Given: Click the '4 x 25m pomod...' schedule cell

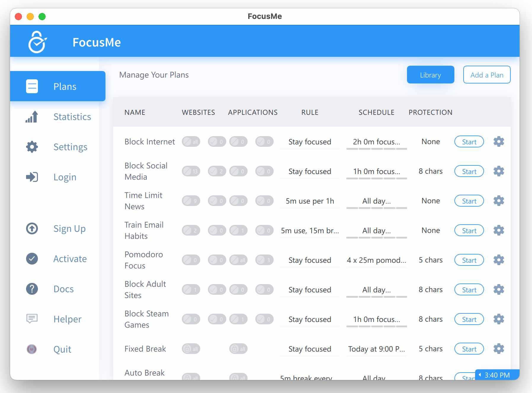Looking at the screenshot, I should (x=376, y=260).
